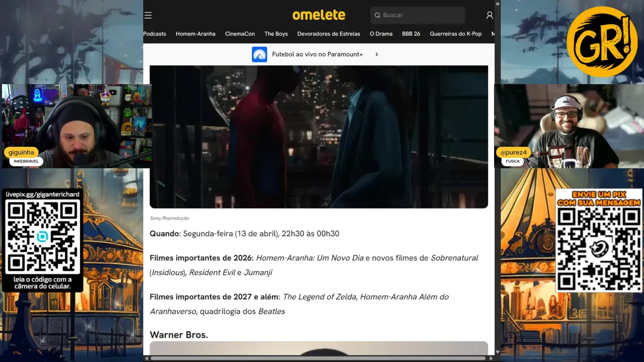
Task: Click the vertical scrollbar down arrow
Action: point(498,352)
